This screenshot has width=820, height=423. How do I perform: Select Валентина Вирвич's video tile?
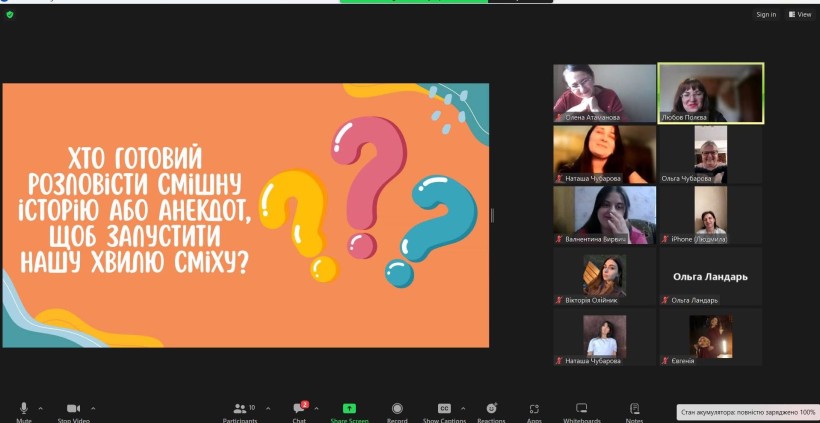605,215
